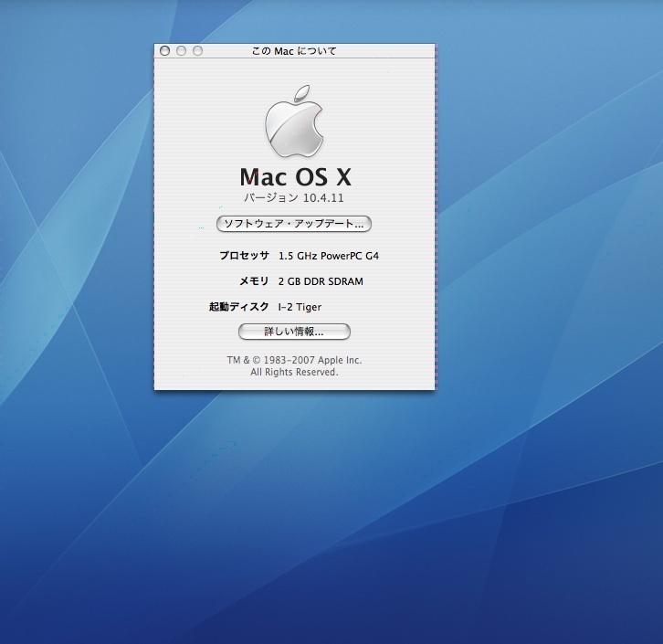Screen dimensions: 663x644
Task: Click the Apple Inc. text in copyright
Action: (340, 360)
